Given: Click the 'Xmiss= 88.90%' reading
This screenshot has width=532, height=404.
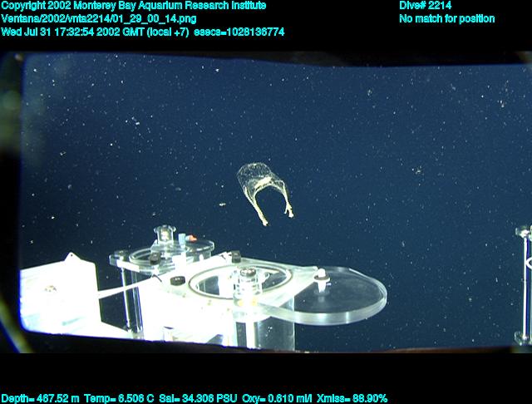Looking at the screenshot, I should (x=352, y=398).
